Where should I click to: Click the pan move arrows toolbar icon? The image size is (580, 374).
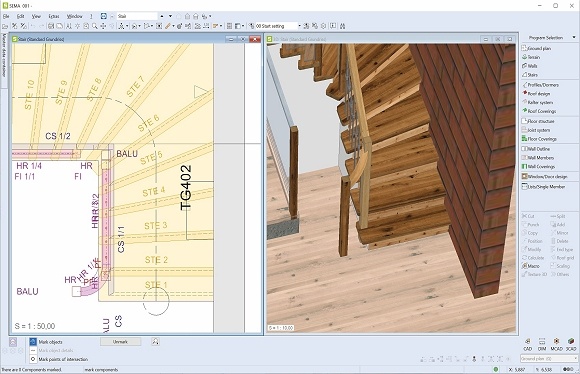[x=103, y=26]
